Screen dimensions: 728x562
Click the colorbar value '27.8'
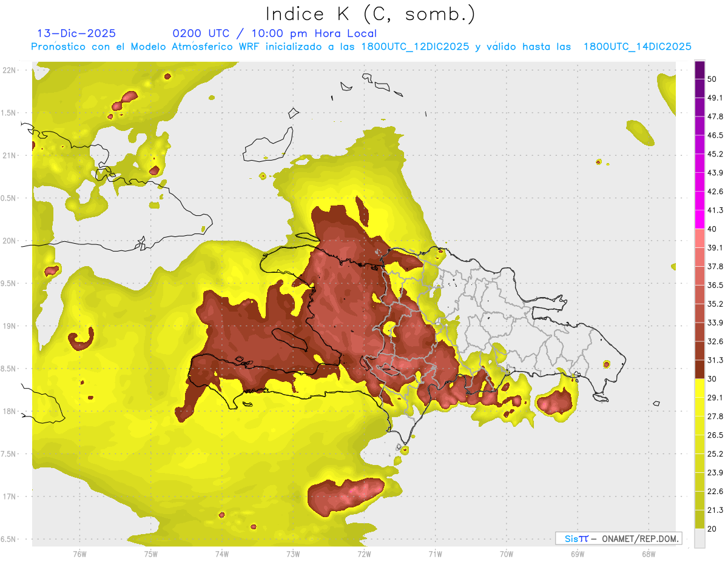coord(715,416)
